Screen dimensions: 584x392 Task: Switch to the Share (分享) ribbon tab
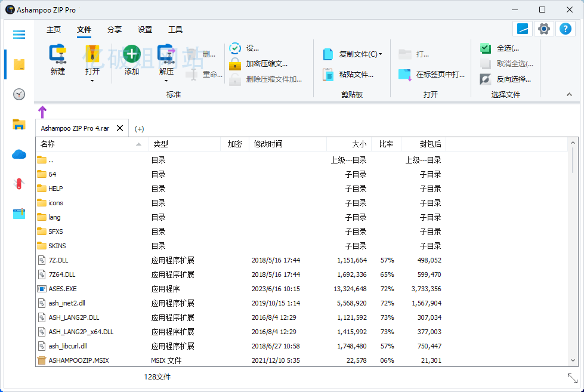click(115, 30)
